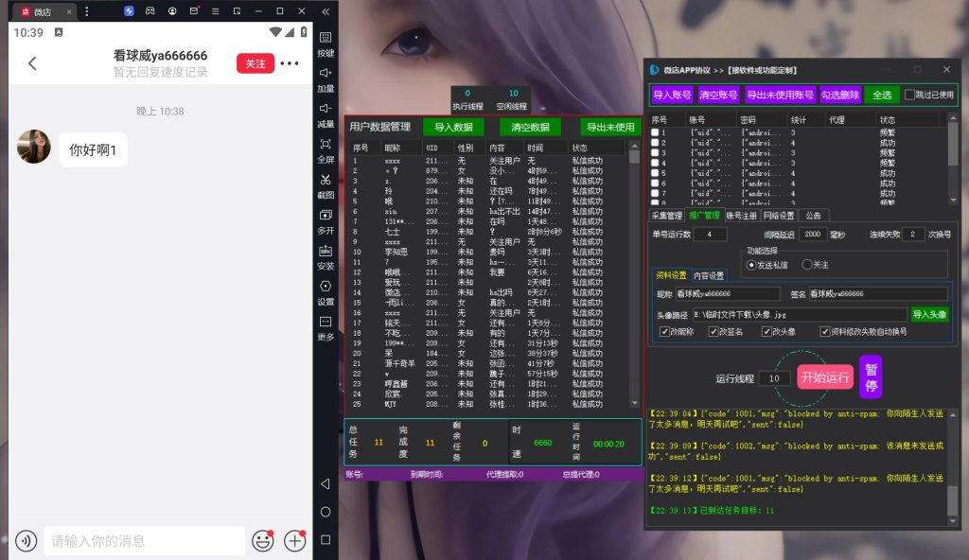Open the sender's profile avatar
The image size is (969, 560).
[x=33, y=147]
